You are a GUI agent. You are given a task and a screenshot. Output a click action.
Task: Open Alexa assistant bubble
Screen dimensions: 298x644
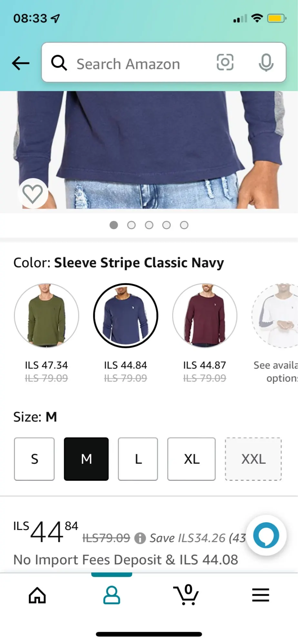[266, 535]
